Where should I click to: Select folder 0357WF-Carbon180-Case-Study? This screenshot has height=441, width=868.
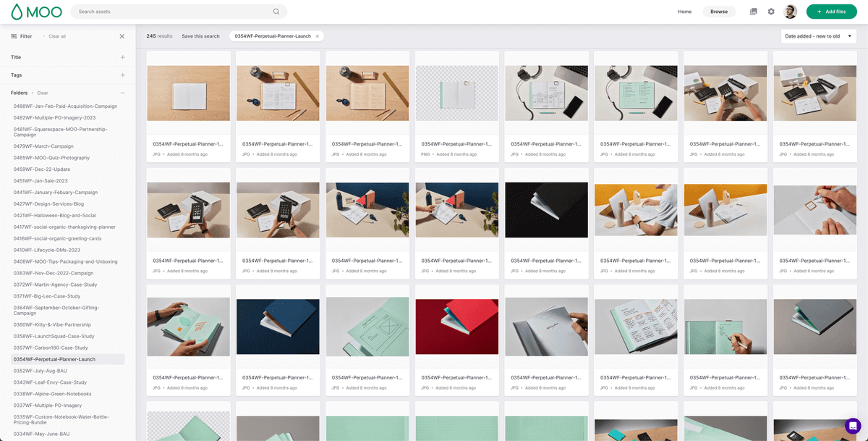[x=51, y=348]
